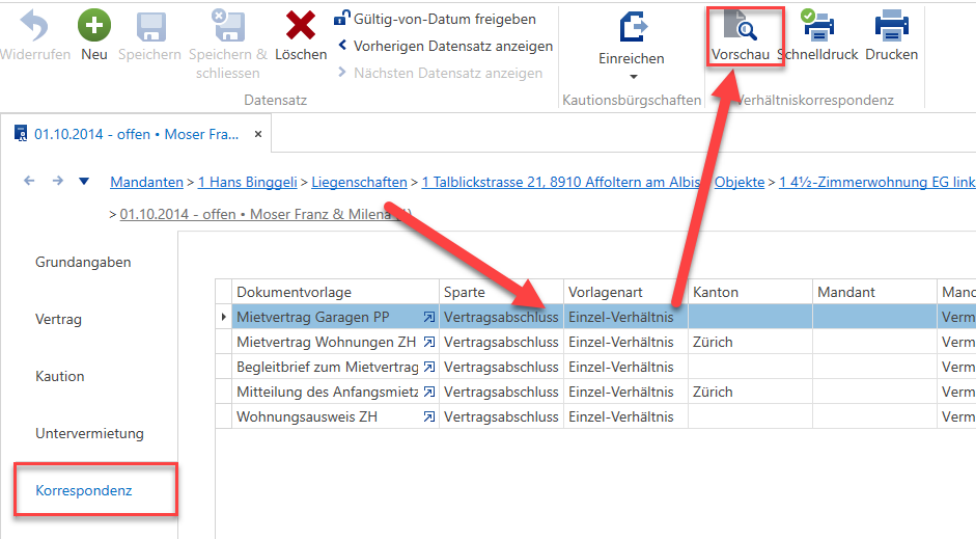Click Vertragsabschluss cell of Wohnungsausweis ZH
The image size is (976, 539).
coord(501,416)
